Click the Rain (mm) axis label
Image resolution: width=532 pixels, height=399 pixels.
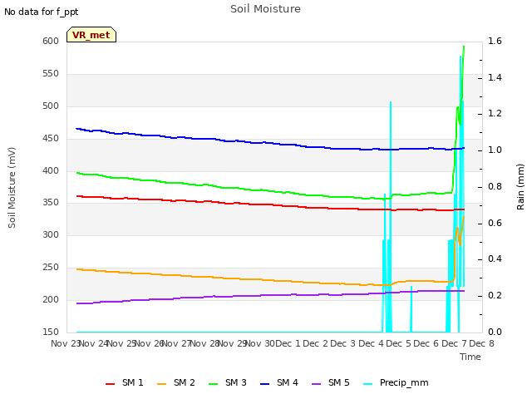pos(520,187)
